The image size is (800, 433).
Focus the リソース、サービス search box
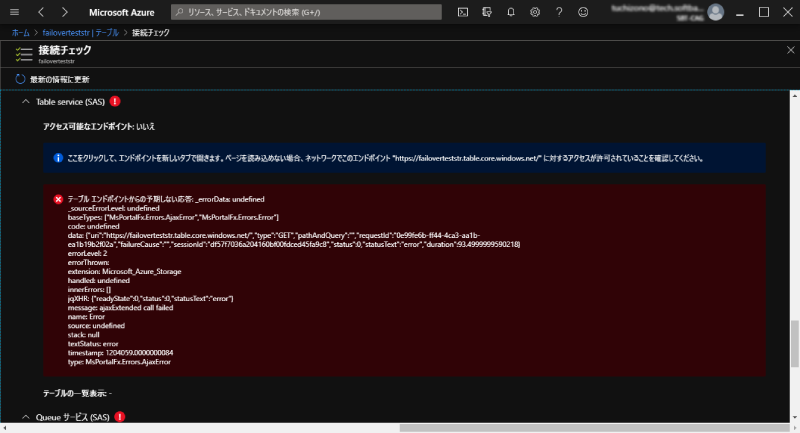tap(307, 12)
